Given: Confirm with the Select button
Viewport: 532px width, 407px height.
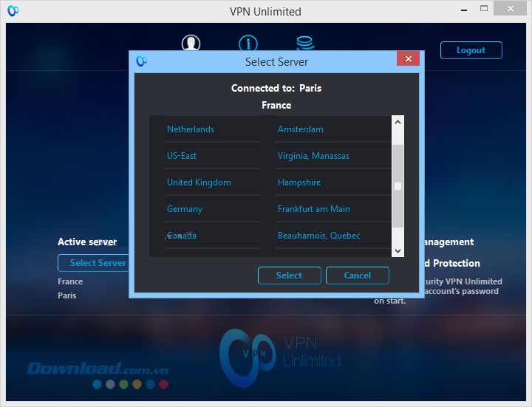Looking at the screenshot, I should [x=289, y=276].
